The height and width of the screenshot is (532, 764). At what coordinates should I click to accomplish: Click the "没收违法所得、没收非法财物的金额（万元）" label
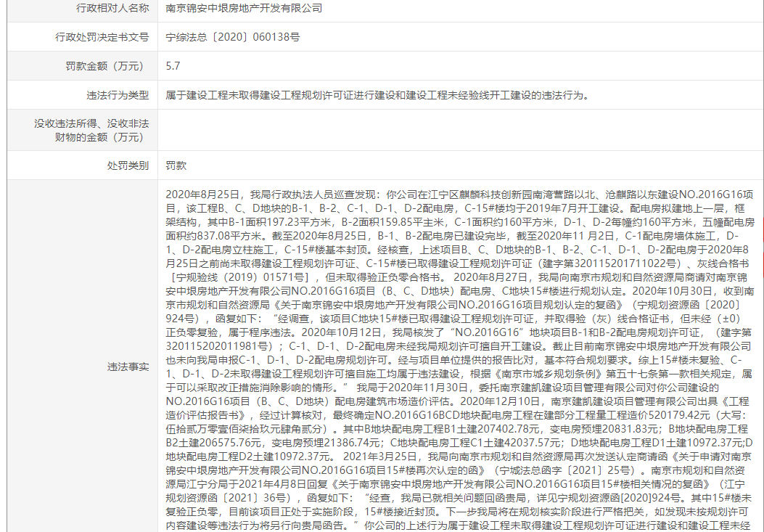point(91,131)
